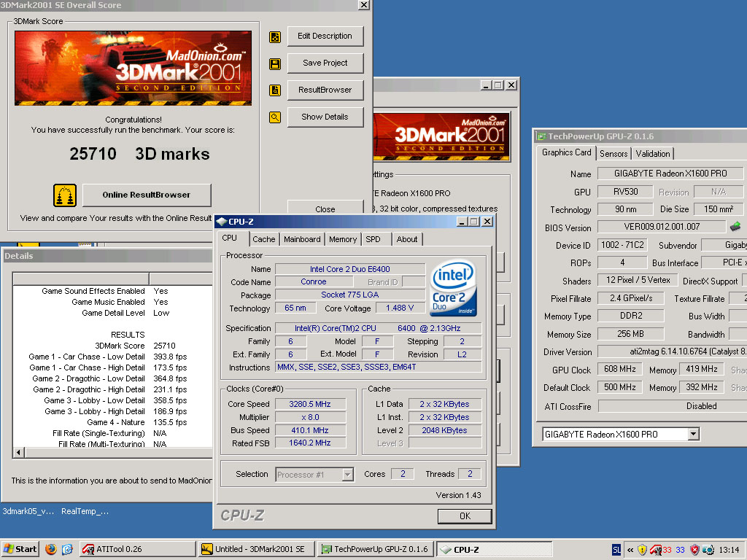Click the Show Details button
747x560 pixels.
coord(325,117)
